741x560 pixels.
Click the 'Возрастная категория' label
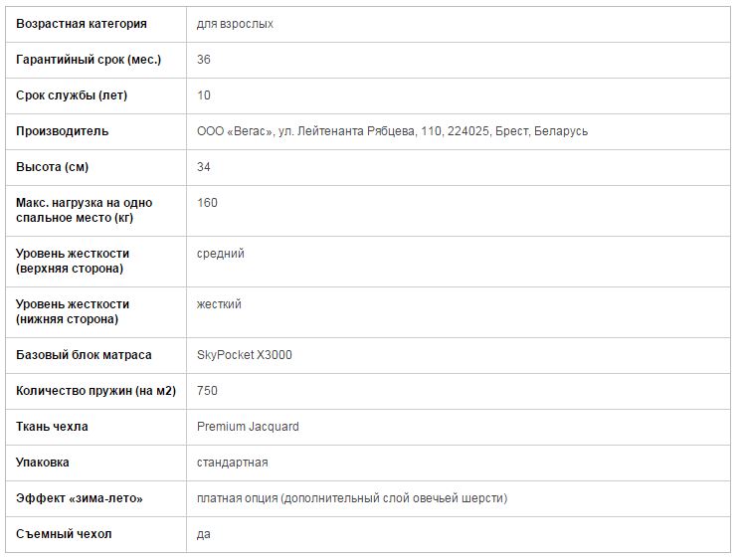[x=82, y=24]
